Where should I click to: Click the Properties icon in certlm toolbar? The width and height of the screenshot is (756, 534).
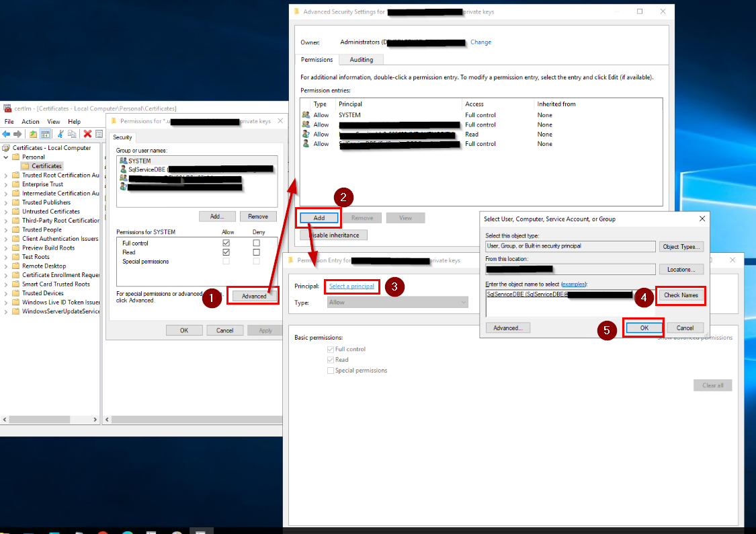click(98, 134)
